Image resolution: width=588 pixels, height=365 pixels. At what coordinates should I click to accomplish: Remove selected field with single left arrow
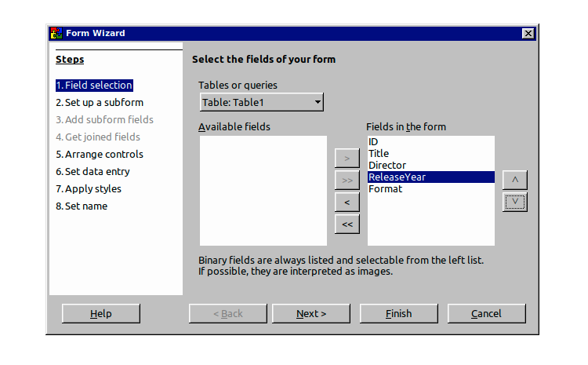347,203
